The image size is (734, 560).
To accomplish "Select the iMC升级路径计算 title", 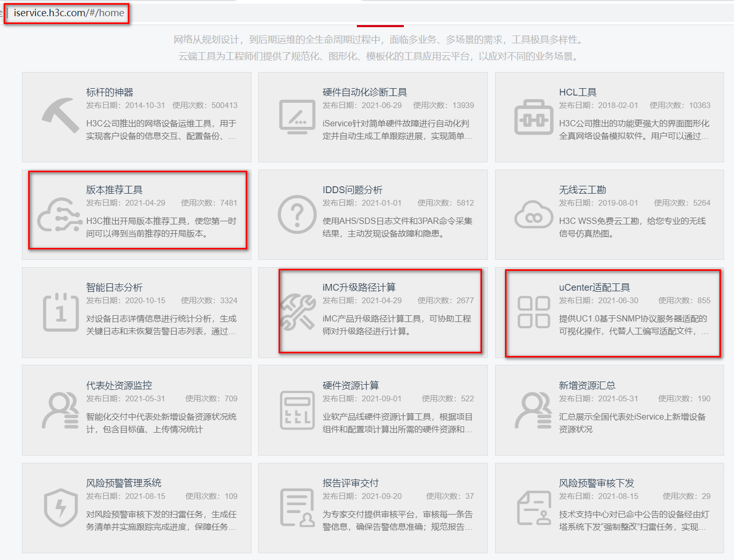I will 359,288.
